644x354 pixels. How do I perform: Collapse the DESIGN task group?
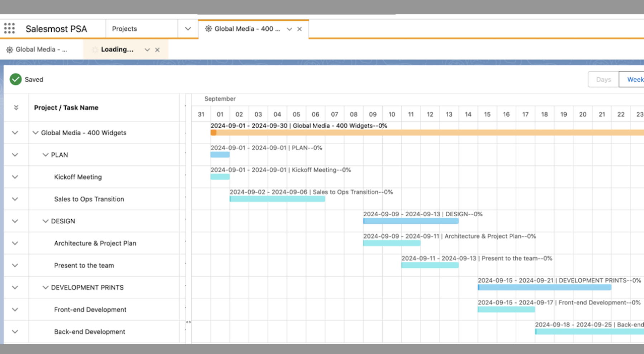46,221
